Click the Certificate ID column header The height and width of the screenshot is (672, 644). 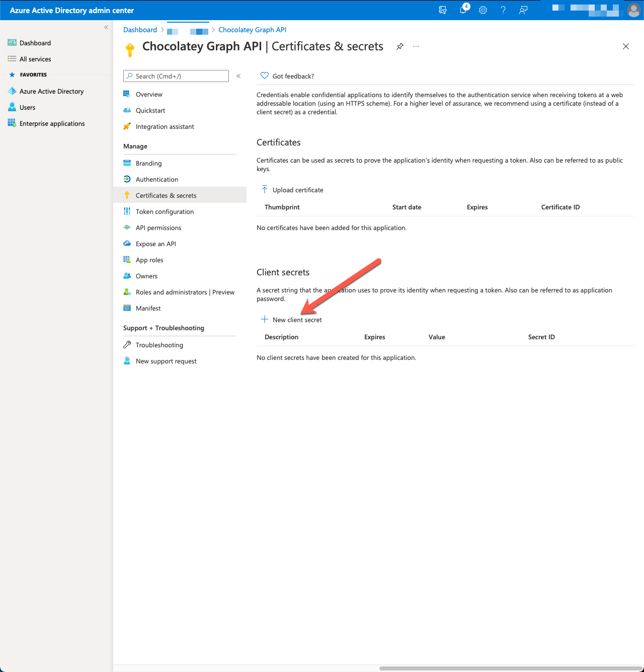[560, 207]
